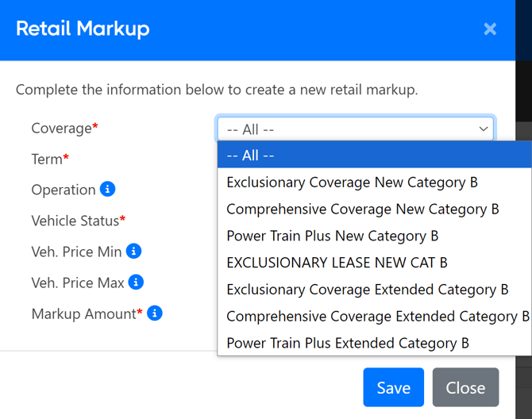Click the Term field label
This screenshot has height=419, width=532.
(47, 159)
